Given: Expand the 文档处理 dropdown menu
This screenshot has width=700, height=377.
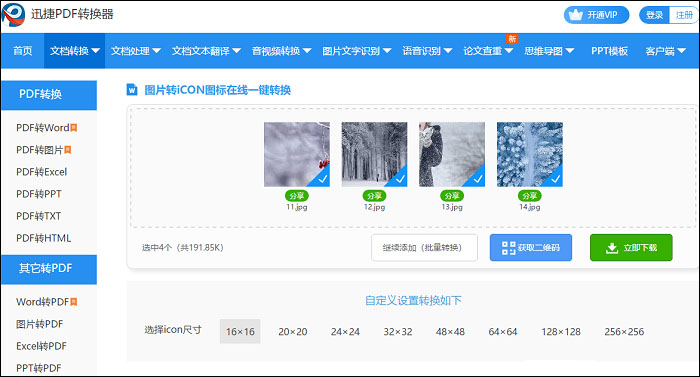Looking at the screenshot, I should tap(136, 51).
